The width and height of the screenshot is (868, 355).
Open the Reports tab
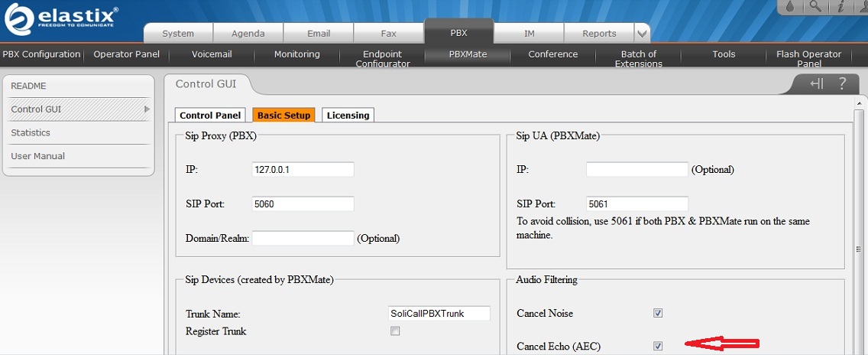599,34
